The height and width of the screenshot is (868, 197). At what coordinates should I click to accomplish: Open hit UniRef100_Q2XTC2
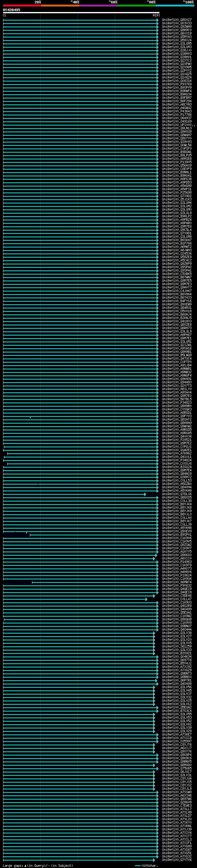pos(177,61)
